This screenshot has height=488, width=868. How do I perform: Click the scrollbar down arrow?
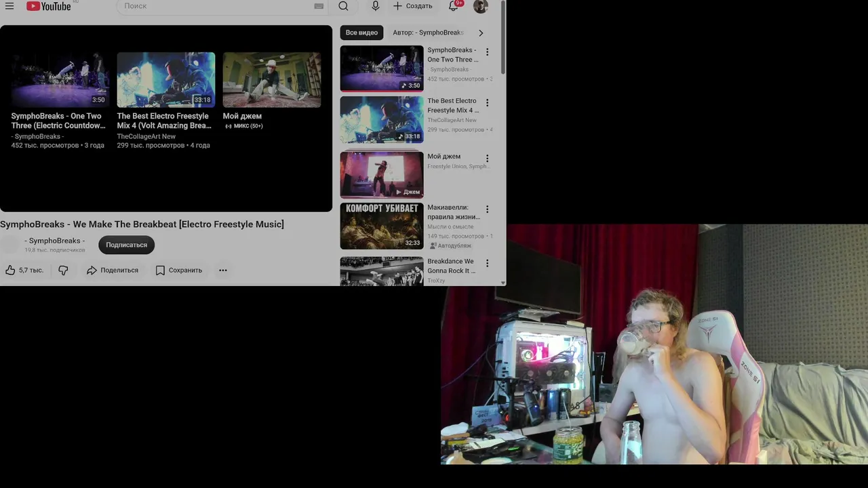pos(502,283)
